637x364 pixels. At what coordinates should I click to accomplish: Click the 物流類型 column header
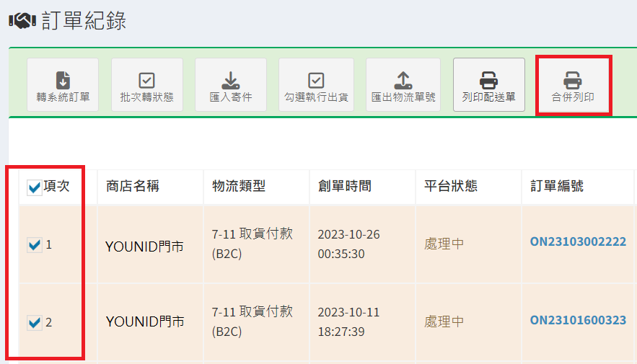click(x=239, y=187)
